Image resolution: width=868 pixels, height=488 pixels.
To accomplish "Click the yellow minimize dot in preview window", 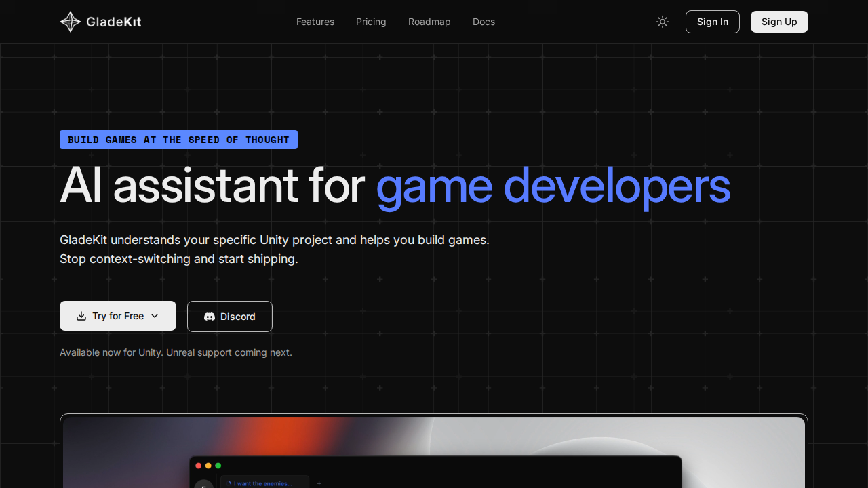I will [x=208, y=466].
